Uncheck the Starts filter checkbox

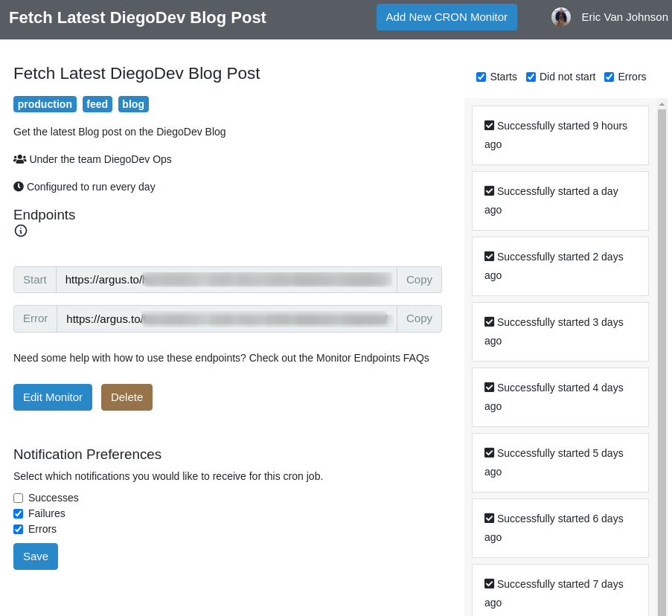(x=481, y=77)
